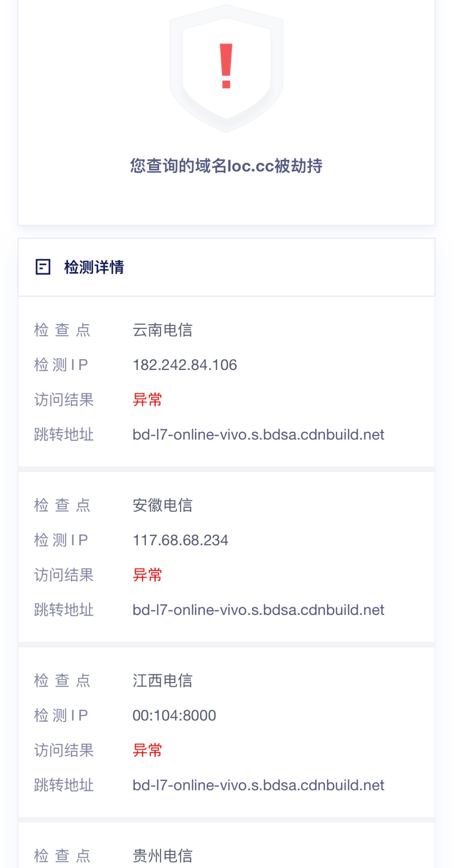
Task: Select the 安徽电信 checkpoint name
Action: pos(162,505)
